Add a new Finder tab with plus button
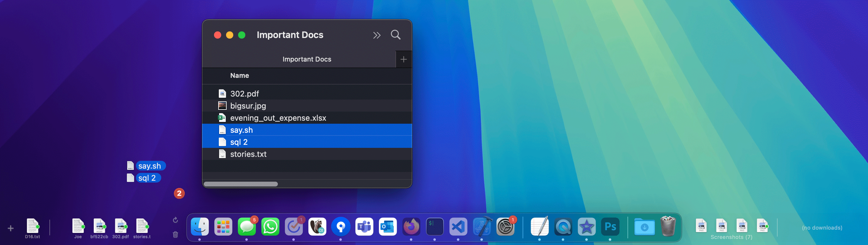The width and height of the screenshot is (868, 245). (x=403, y=59)
